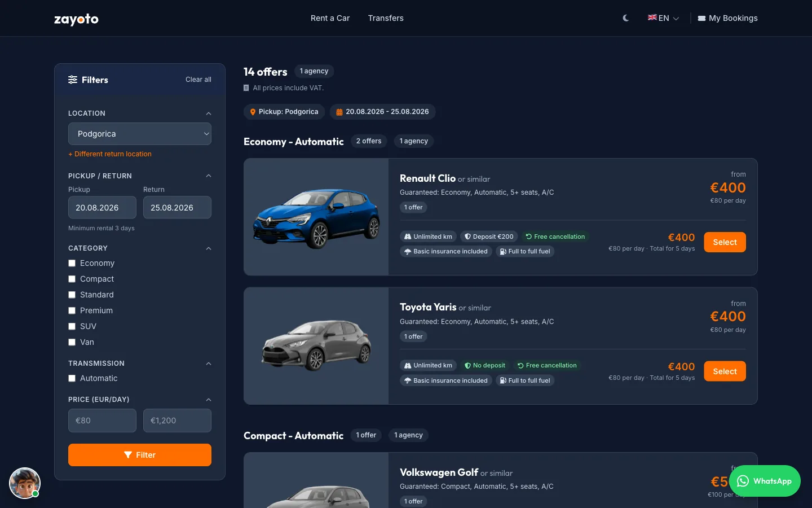Collapse the Price (EUR/Day) section

coord(209,400)
